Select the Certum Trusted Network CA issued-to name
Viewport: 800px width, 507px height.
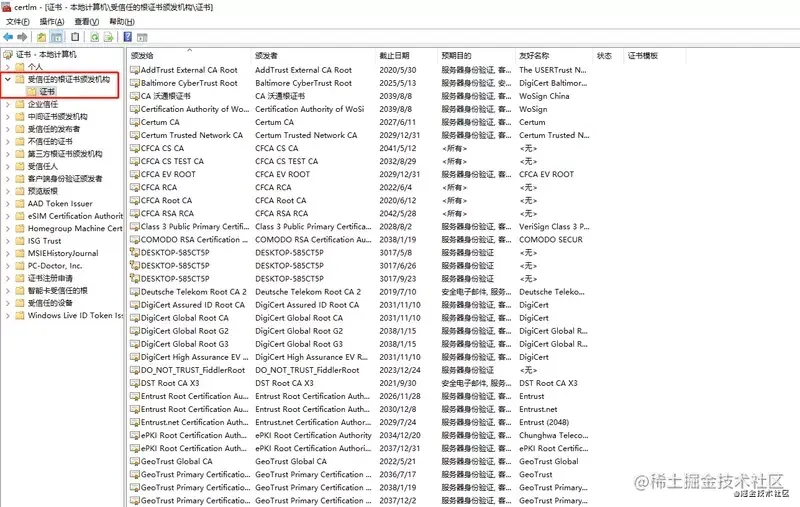(192, 135)
